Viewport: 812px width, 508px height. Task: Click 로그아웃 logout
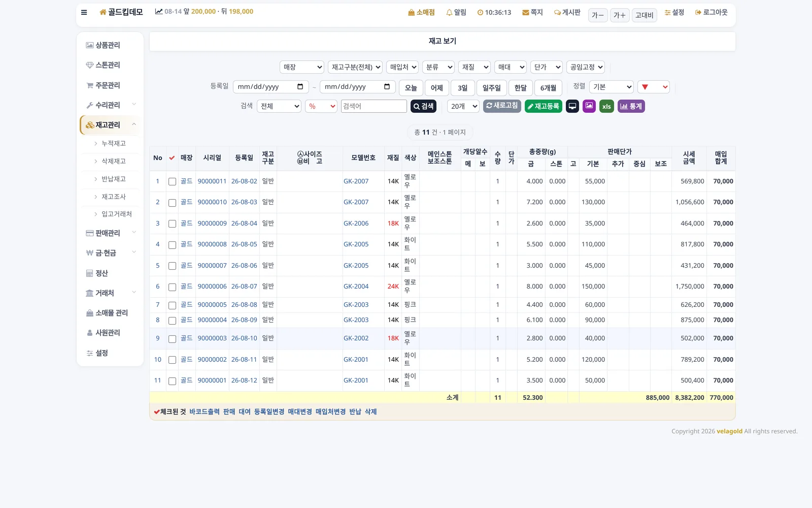[x=711, y=12]
